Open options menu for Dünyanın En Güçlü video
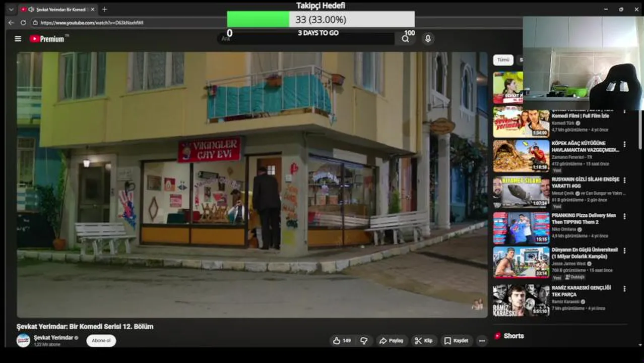 pos(624,251)
